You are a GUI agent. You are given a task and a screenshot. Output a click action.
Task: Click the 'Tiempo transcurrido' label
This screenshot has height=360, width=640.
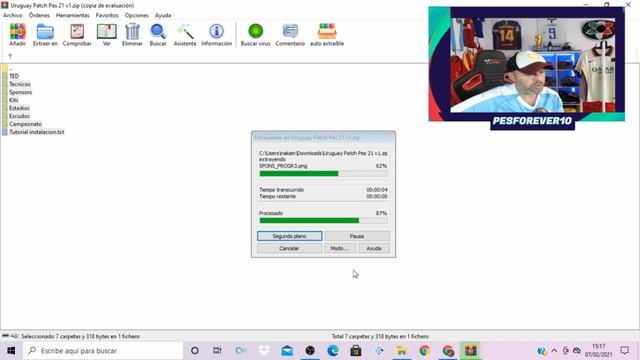[x=281, y=190]
